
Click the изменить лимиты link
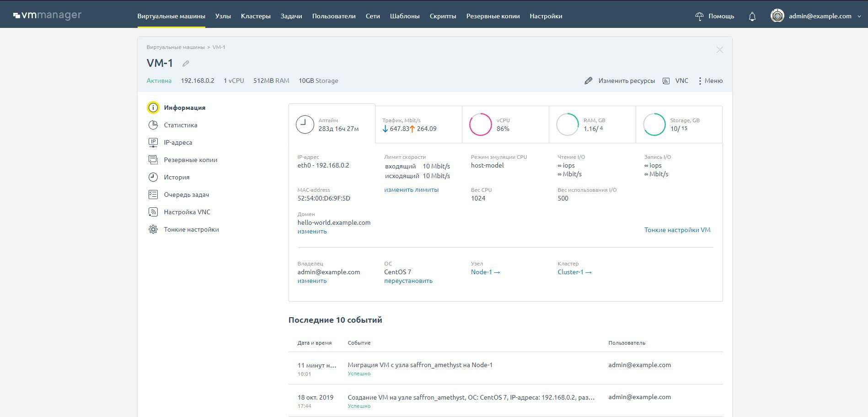coord(411,190)
